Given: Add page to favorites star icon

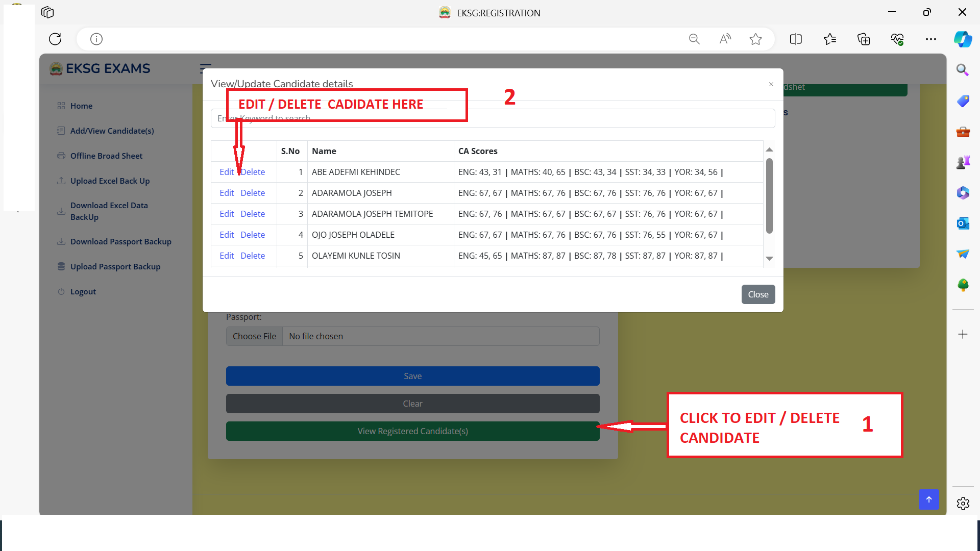Looking at the screenshot, I should click(755, 39).
